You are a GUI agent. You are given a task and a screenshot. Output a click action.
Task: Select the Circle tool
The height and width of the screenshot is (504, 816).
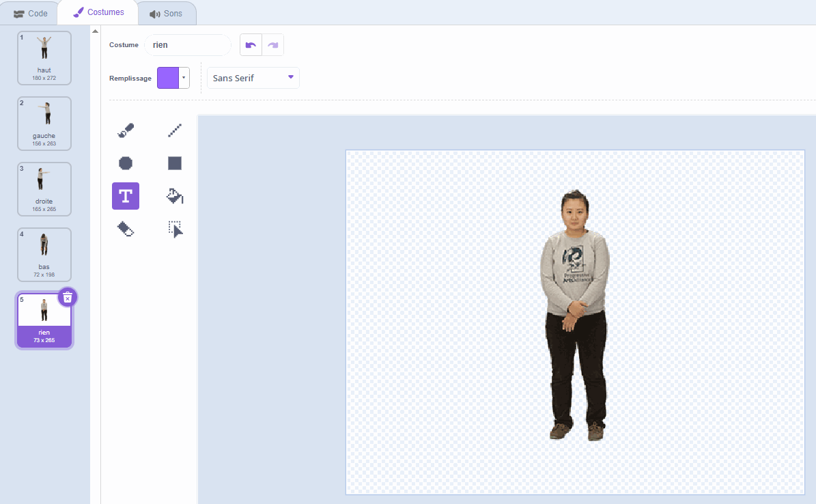pos(126,163)
